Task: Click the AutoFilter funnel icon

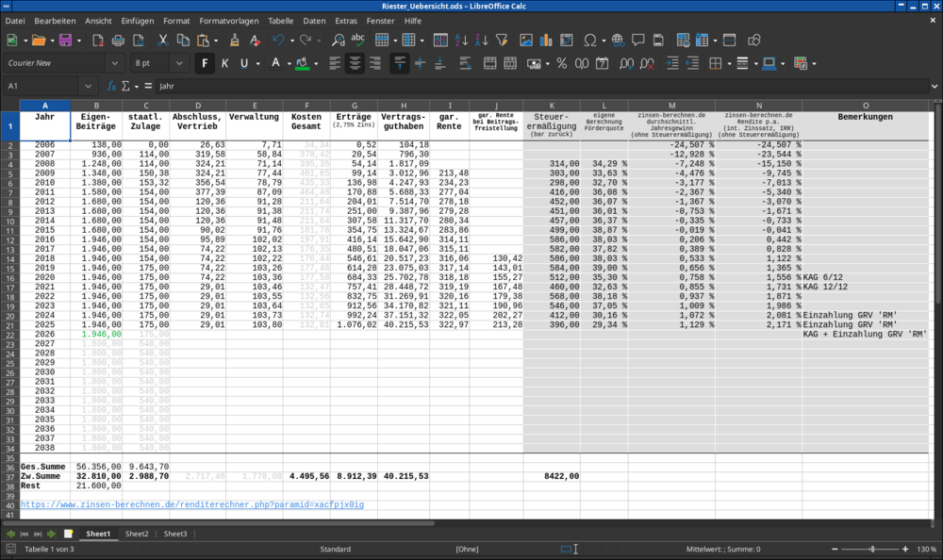Action: click(502, 41)
